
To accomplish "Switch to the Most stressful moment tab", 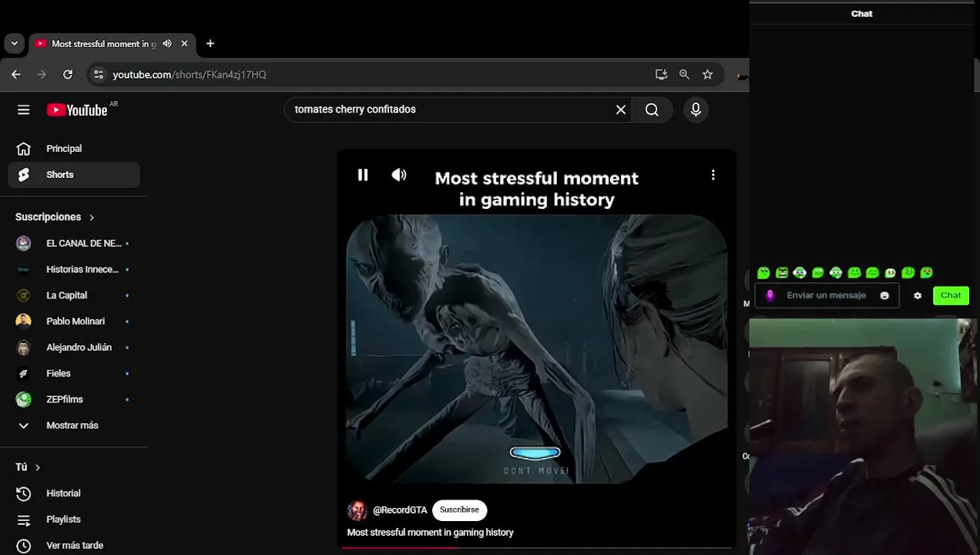I will pyautogui.click(x=103, y=44).
